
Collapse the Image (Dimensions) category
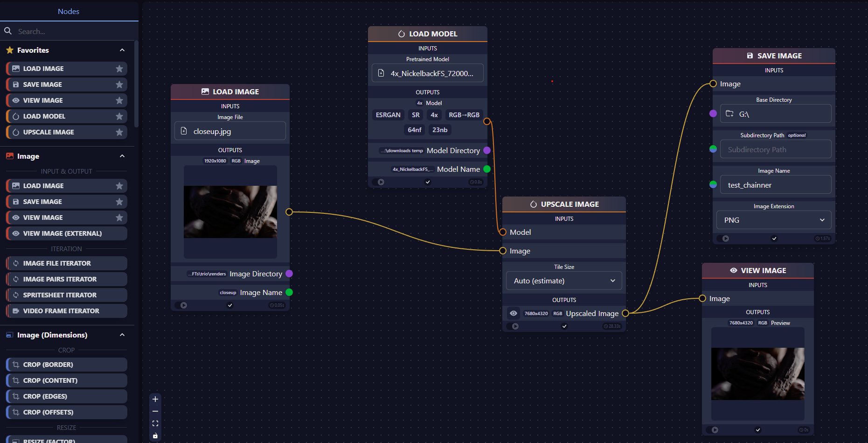point(122,335)
